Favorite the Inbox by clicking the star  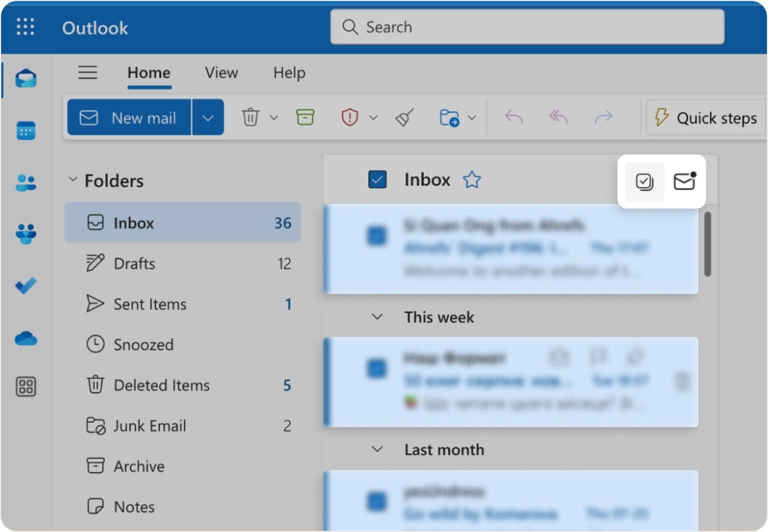coord(471,179)
